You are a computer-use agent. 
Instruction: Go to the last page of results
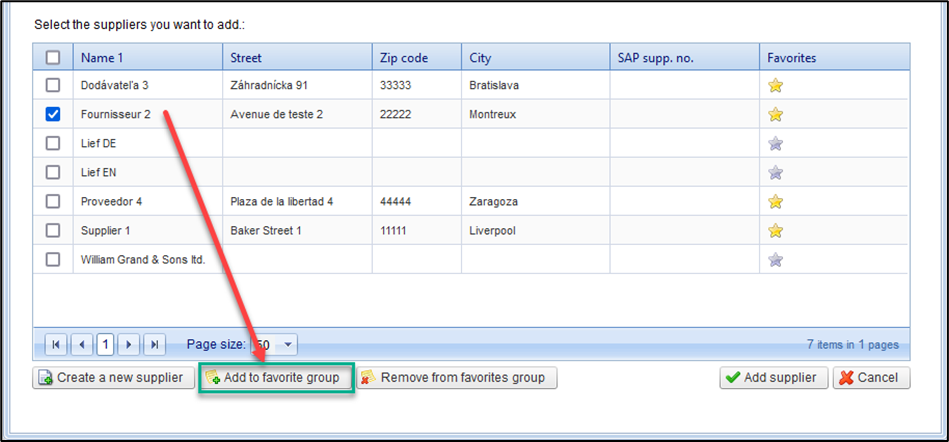coord(154,345)
